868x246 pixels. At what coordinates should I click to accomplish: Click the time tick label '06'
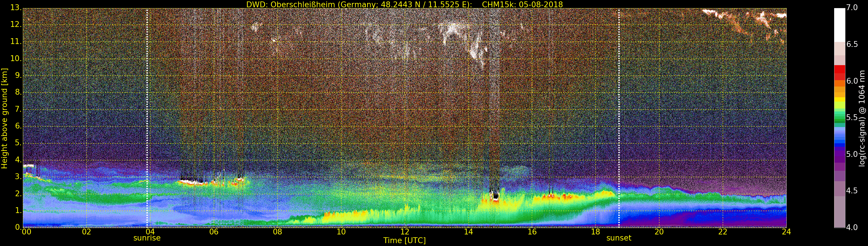[214, 232]
